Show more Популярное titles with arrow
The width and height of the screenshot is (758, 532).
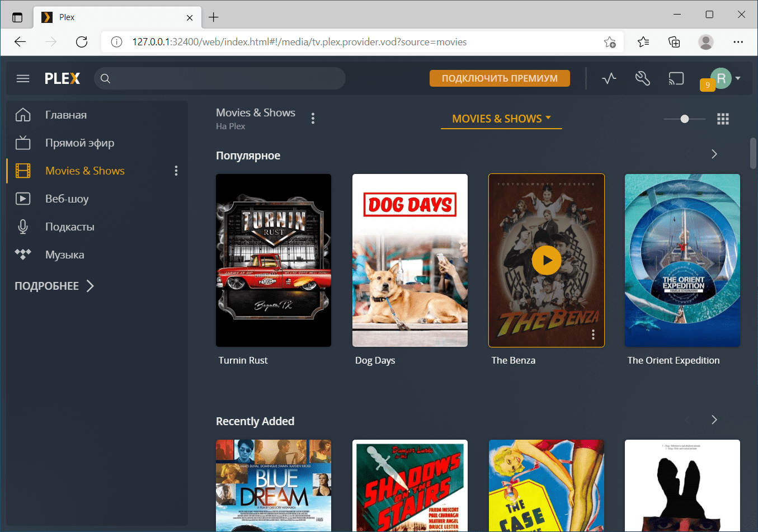coord(714,154)
